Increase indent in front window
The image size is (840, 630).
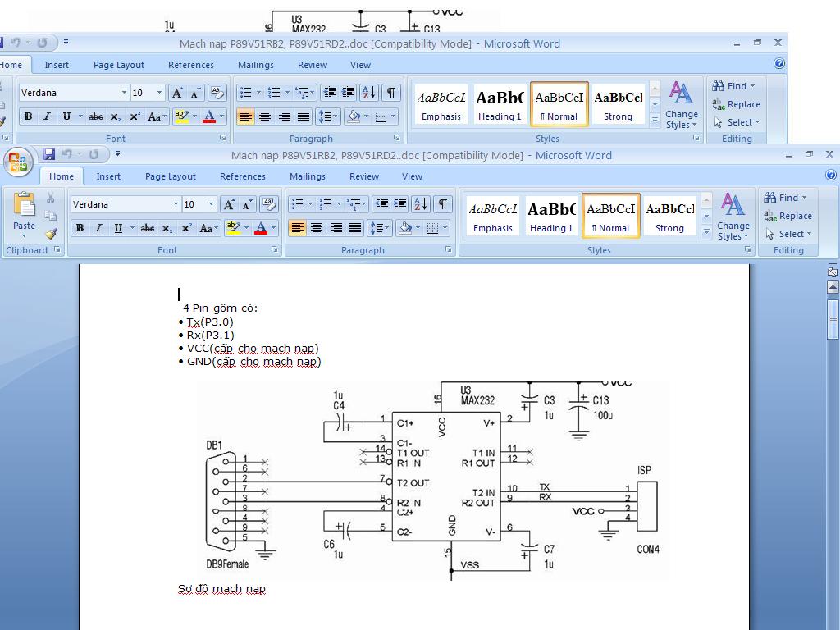pyautogui.click(x=400, y=204)
